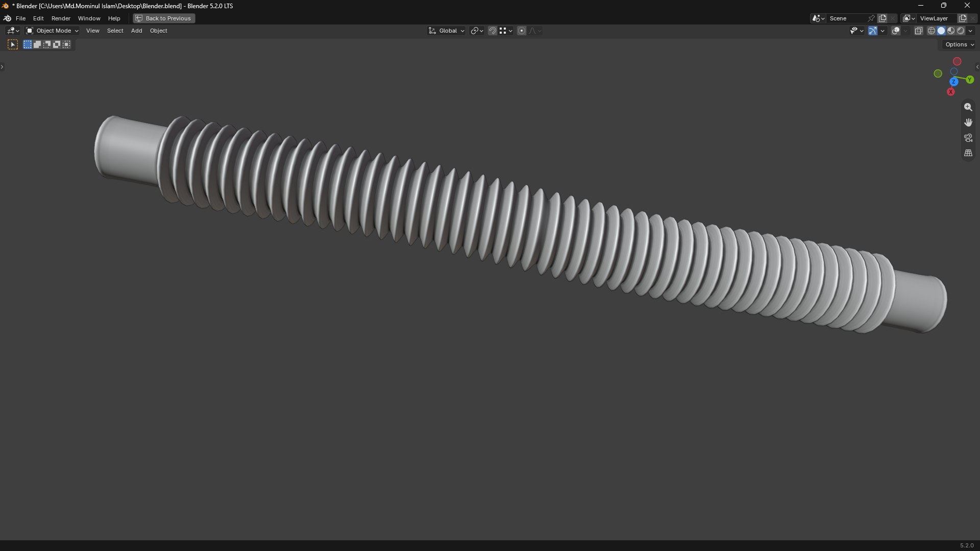
Task: Click the green Y axis gizmo
Action: tap(970, 80)
